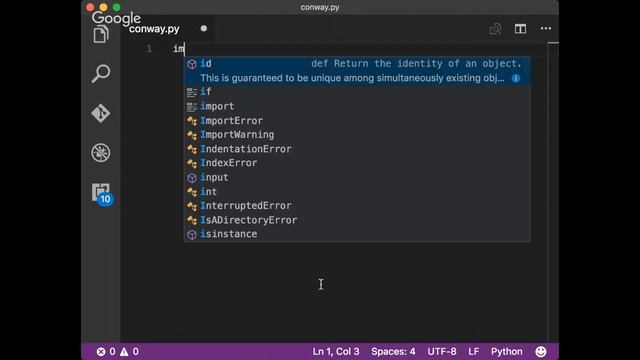Screen dimensions: 640x360
Task: Click the split editor icon
Action: (x=520, y=29)
